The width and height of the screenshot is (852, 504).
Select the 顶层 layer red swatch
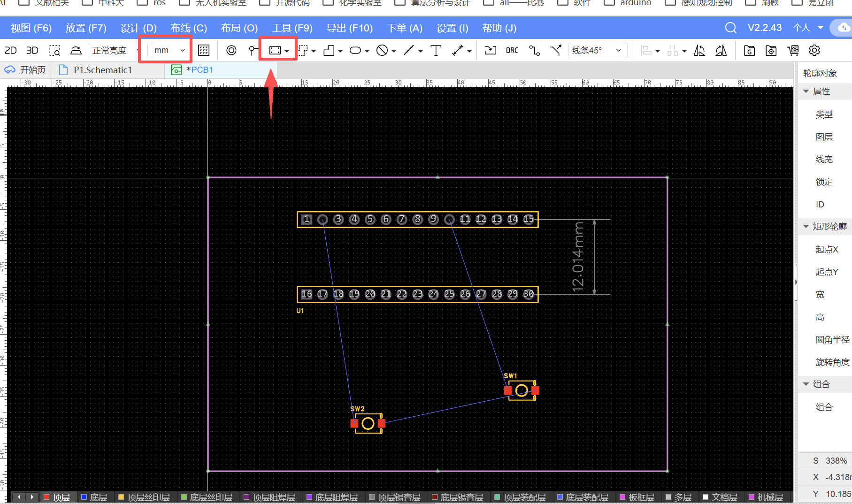coord(46,497)
